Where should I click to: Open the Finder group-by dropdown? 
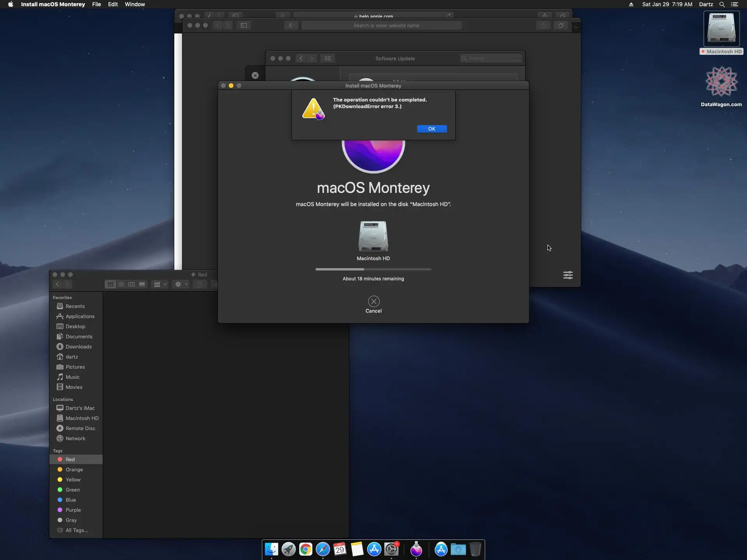pyautogui.click(x=160, y=284)
